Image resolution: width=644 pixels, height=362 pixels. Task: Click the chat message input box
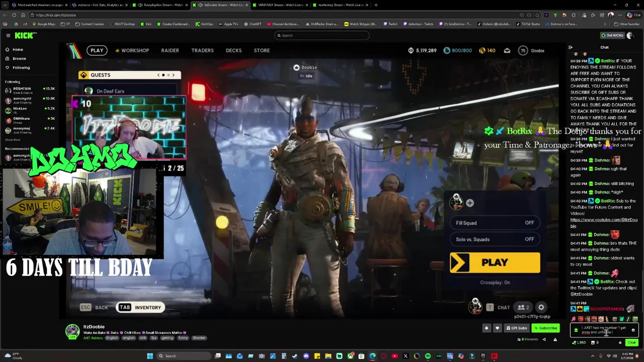pyautogui.click(x=604, y=330)
